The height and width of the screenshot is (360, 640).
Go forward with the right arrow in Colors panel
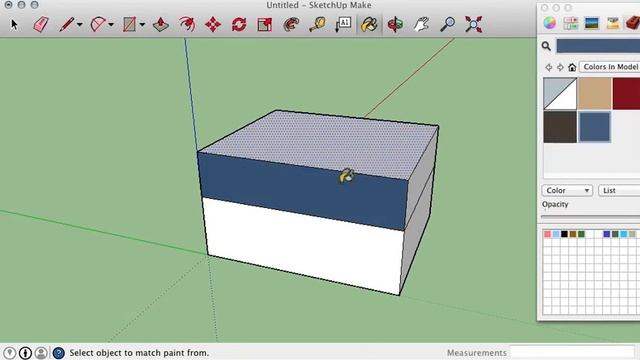click(x=560, y=67)
